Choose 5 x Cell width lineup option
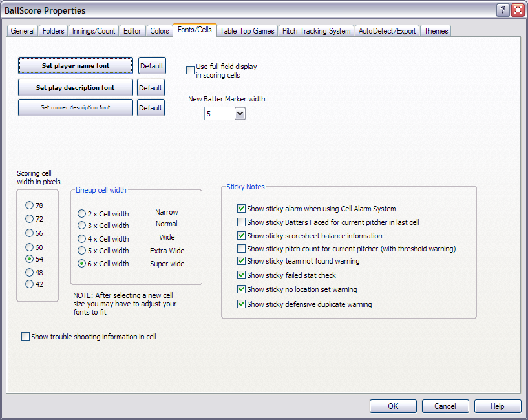Screen dimensions: 528x420 [81, 251]
